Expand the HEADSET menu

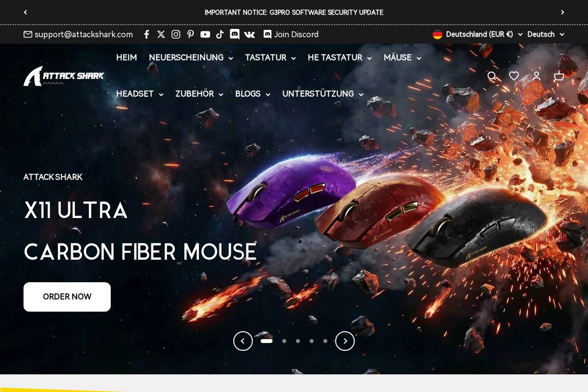(x=140, y=94)
